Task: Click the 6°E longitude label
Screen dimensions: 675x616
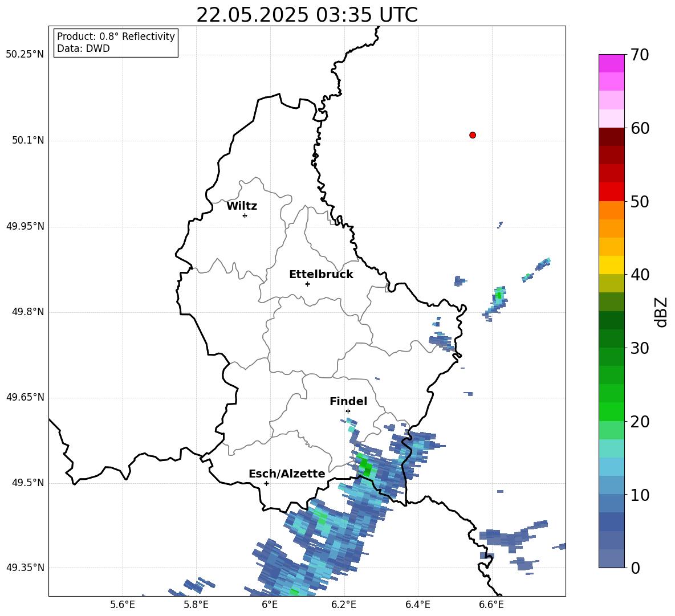Action: (x=270, y=605)
